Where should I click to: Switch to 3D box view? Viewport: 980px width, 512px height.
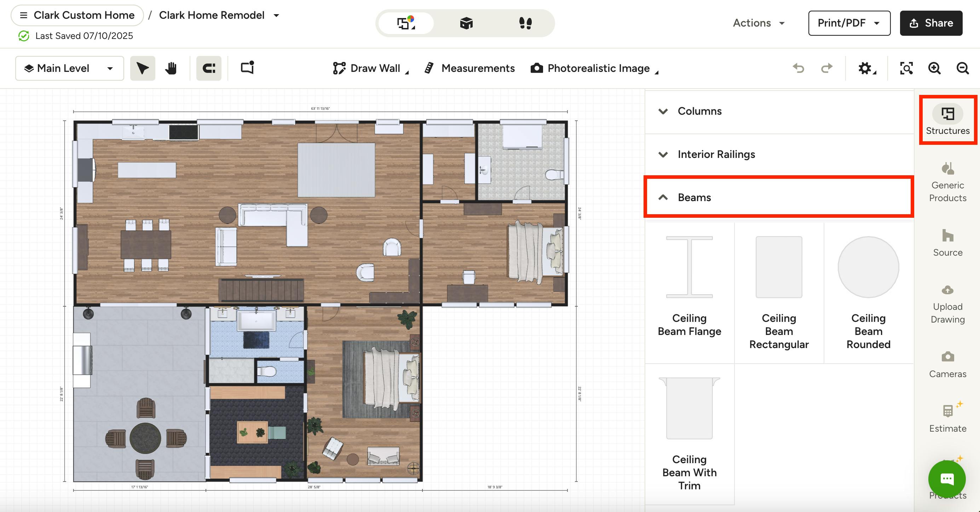click(466, 23)
